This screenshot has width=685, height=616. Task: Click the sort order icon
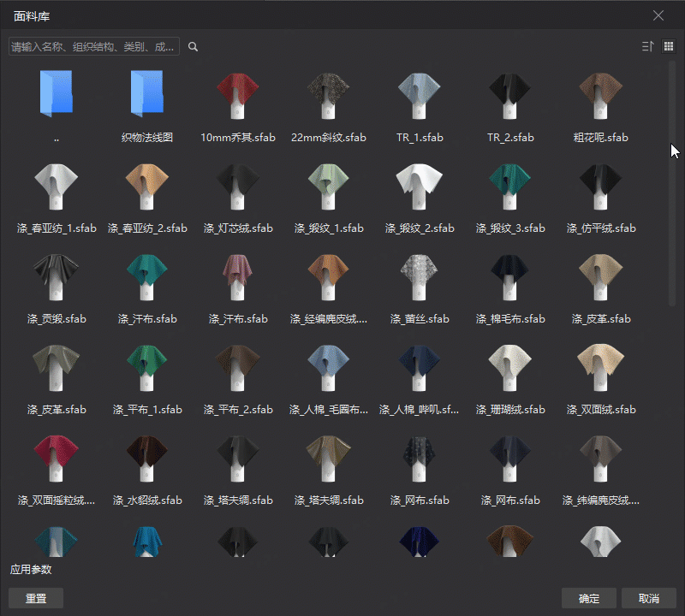coord(647,47)
